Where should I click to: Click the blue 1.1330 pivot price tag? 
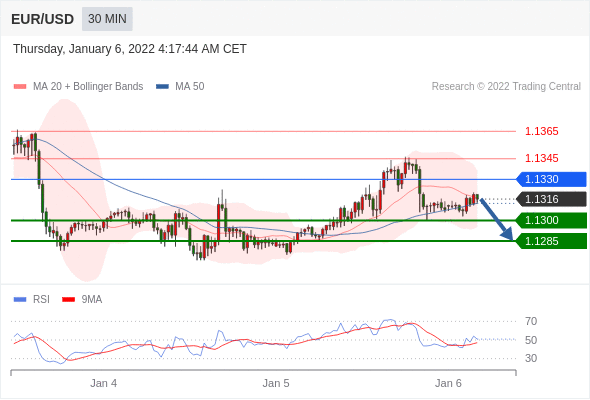click(551, 179)
